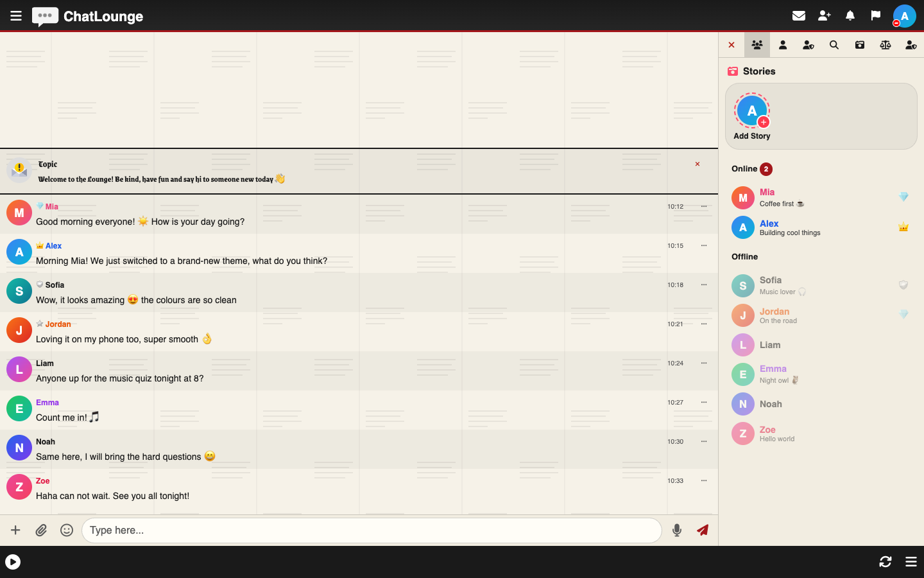Click Zoe's avatar in the chat

coord(19,487)
